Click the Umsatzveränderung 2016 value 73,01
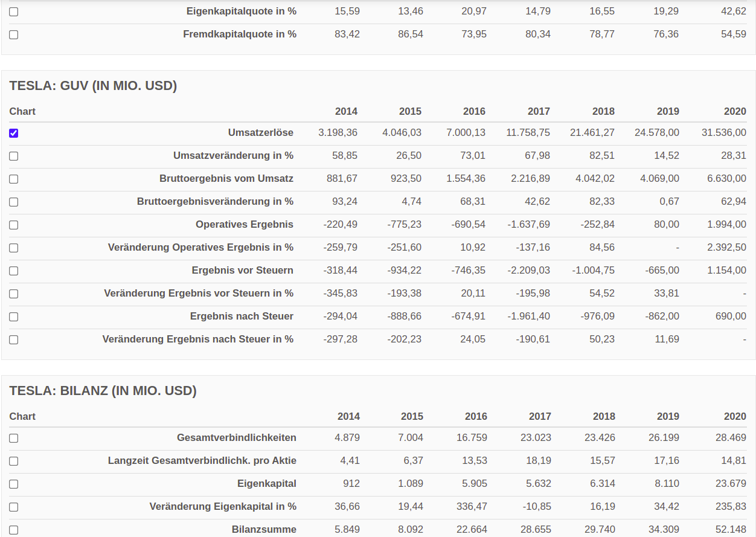Viewport: 756px width, 537px height. point(473,155)
